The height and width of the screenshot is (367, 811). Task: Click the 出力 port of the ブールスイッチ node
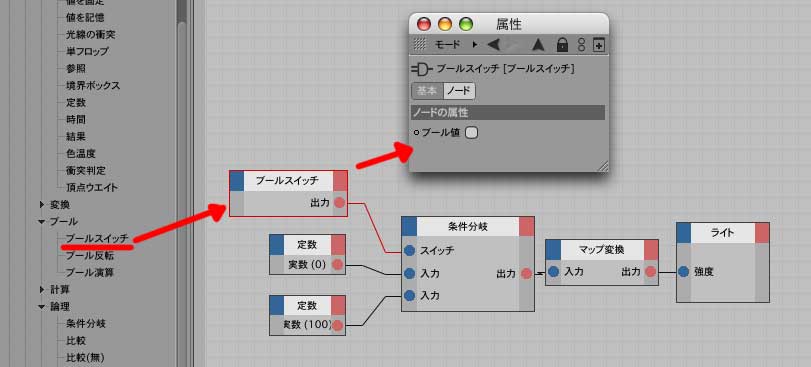pyautogui.click(x=339, y=203)
